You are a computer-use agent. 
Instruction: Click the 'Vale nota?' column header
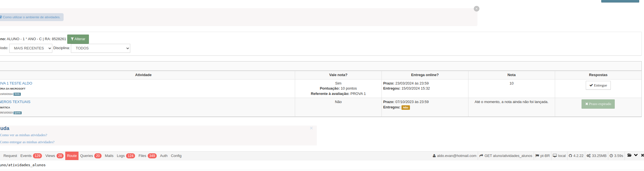pos(338,75)
